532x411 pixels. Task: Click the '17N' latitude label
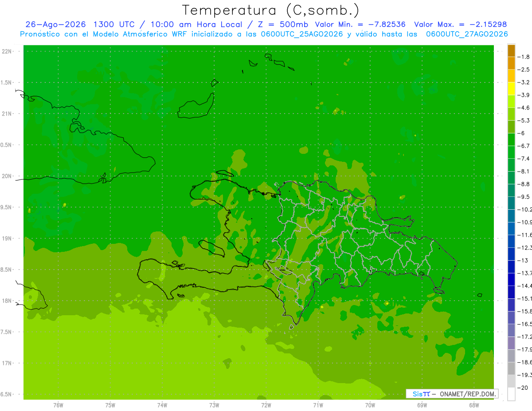click(x=7, y=363)
